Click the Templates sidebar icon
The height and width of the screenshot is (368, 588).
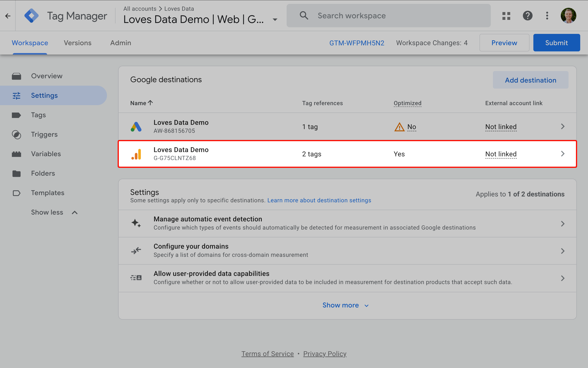pos(17,193)
